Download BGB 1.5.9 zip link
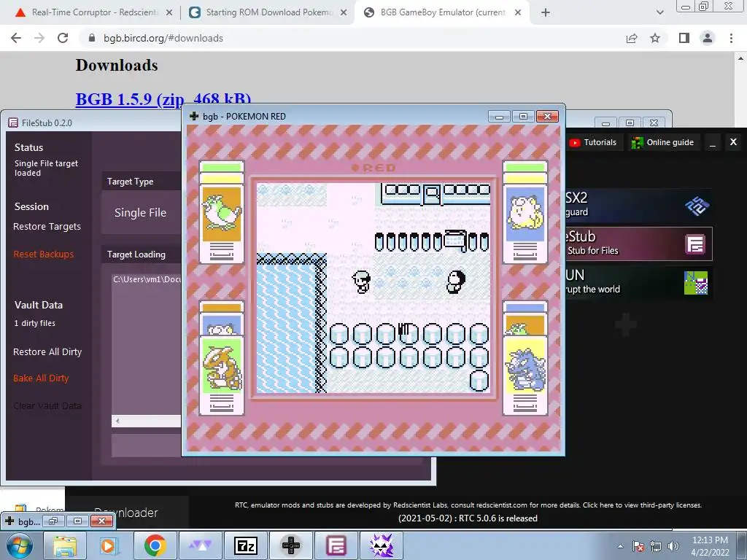This screenshot has width=747, height=560. [x=163, y=99]
